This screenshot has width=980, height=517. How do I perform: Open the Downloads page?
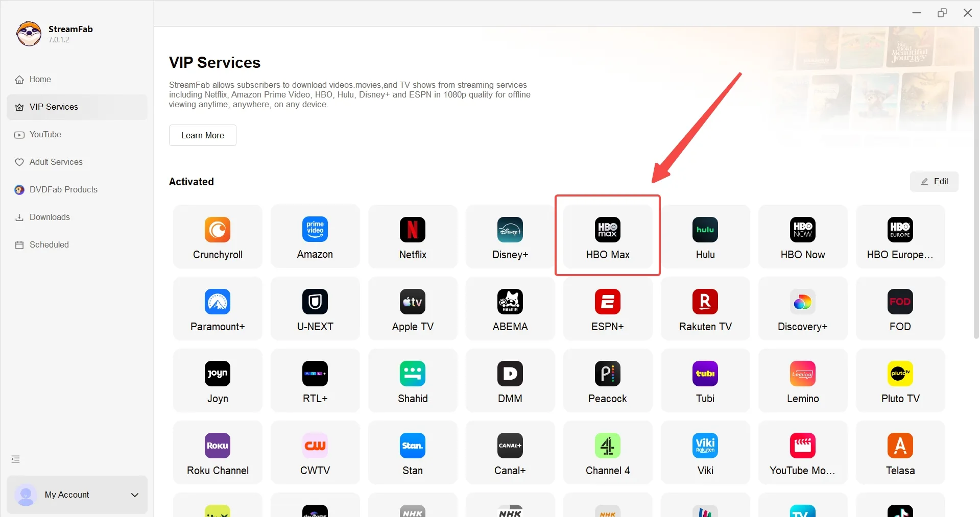pyautogui.click(x=49, y=217)
